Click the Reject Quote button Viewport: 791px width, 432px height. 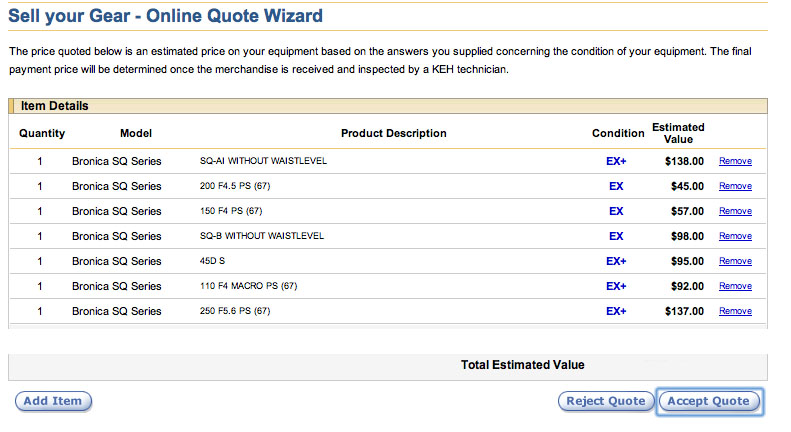coord(606,401)
